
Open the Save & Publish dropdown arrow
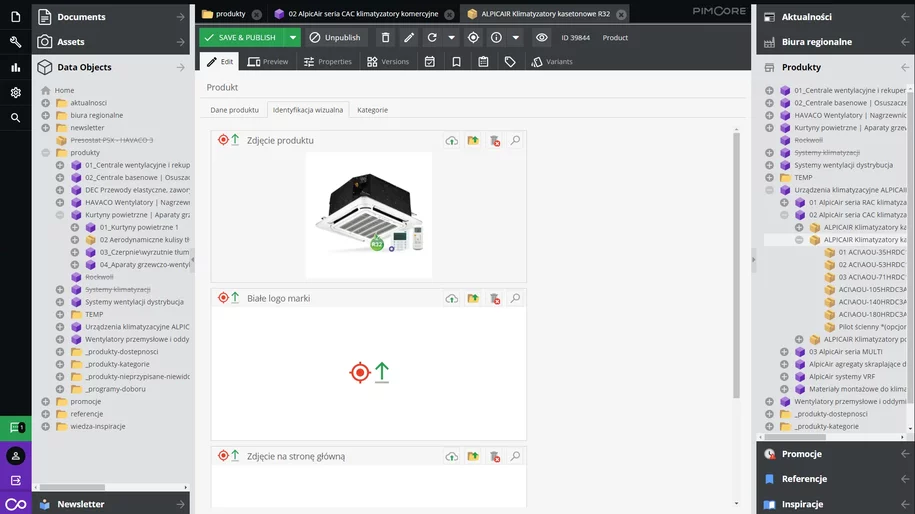(292, 37)
